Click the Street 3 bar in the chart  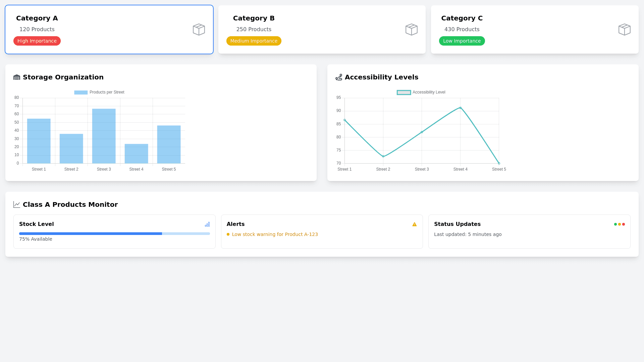pos(104,136)
